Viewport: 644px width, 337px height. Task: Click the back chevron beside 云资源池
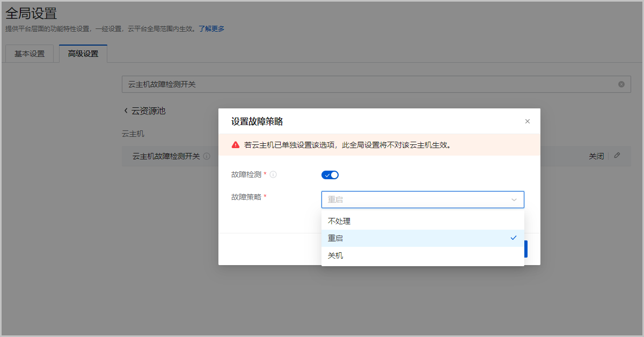coord(126,111)
